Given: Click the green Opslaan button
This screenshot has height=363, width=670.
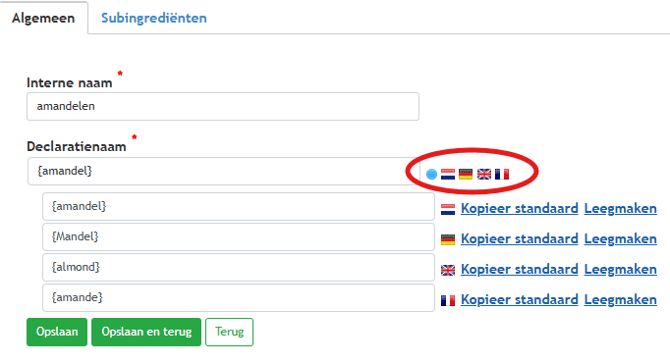Looking at the screenshot, I should pos(57,332).
